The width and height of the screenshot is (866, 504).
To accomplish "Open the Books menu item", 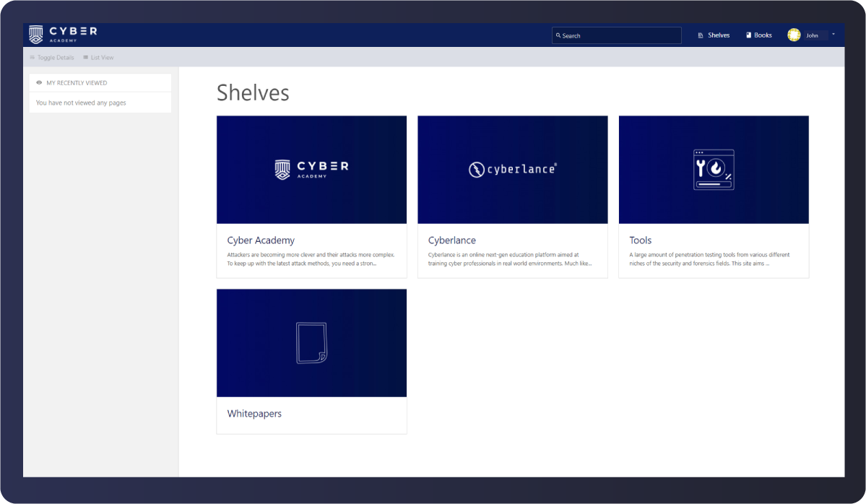I will [x=763, y=35].
